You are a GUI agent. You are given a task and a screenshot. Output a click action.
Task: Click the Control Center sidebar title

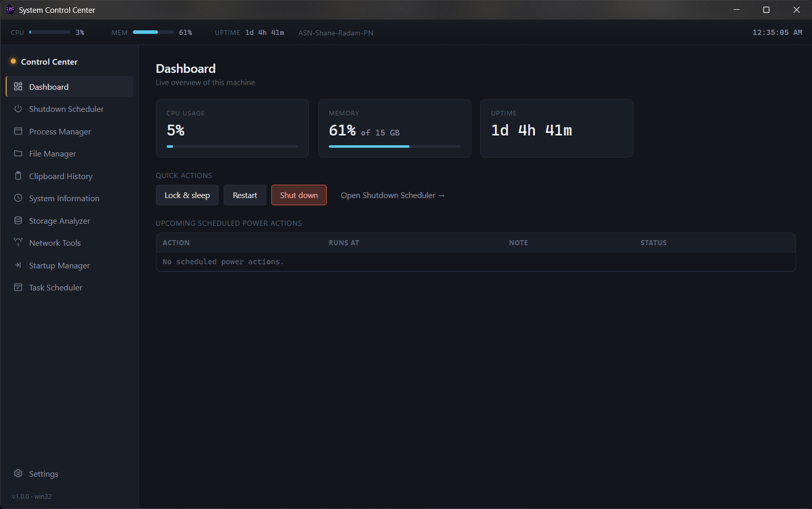click(49, 62)
